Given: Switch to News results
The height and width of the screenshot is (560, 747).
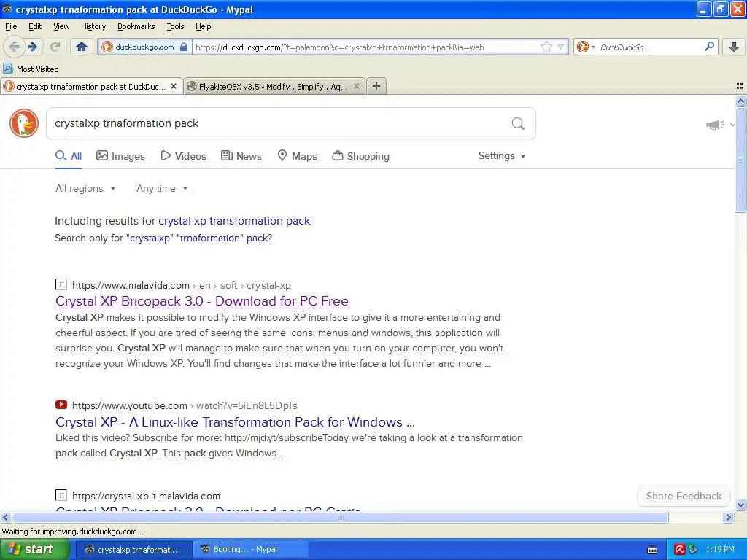Looking at the screenshot, I should (x=241, y=156).
